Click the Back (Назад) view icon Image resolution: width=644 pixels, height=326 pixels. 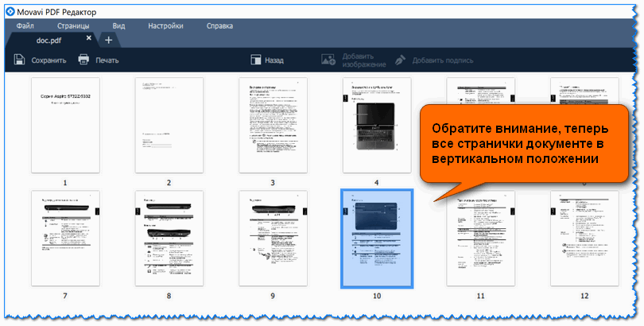pyautogui.click(x=256, y=60)
